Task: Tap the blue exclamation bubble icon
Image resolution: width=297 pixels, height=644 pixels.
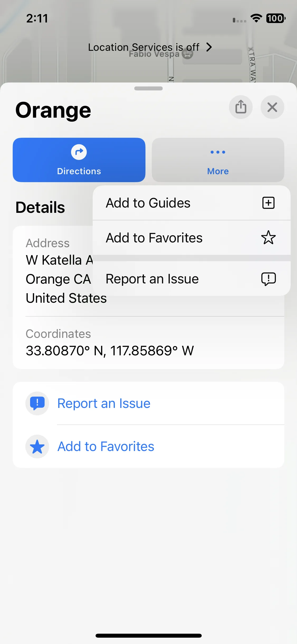Action: [37, 403]
